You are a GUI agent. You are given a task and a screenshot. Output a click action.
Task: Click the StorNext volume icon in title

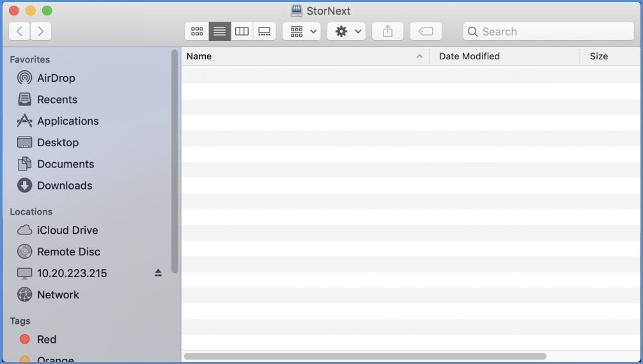tap(297, 11)
